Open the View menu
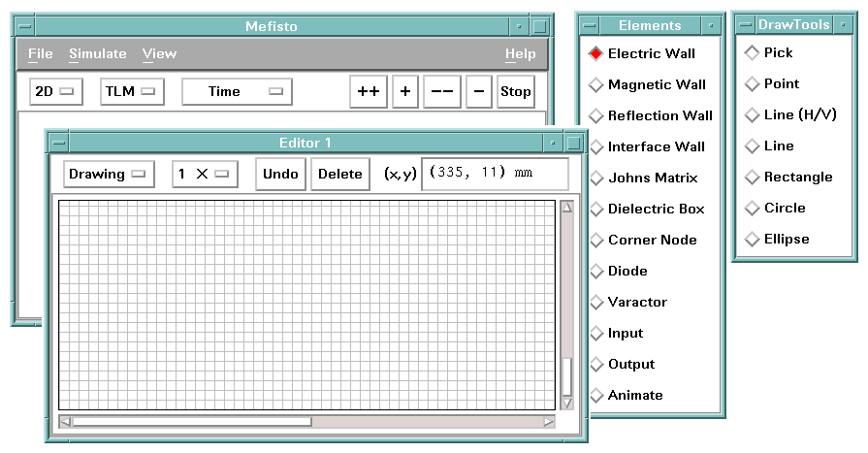 [x=159, y=53]
